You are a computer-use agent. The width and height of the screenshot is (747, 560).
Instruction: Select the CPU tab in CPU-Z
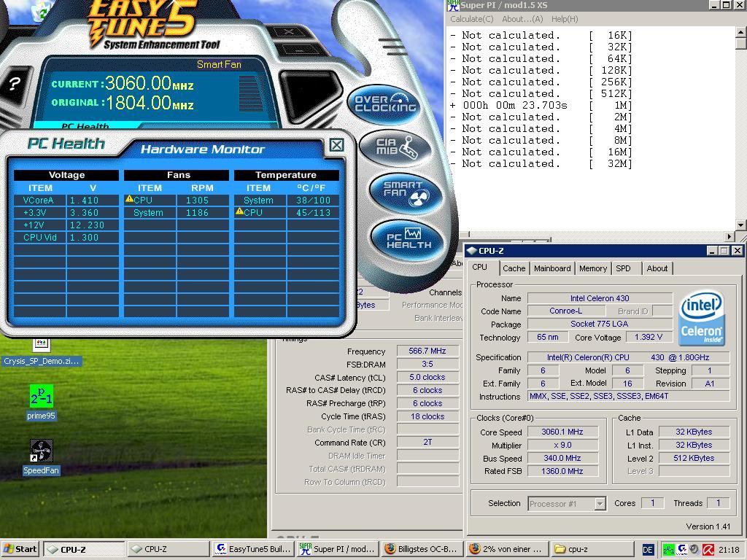(x=480, y=267)
